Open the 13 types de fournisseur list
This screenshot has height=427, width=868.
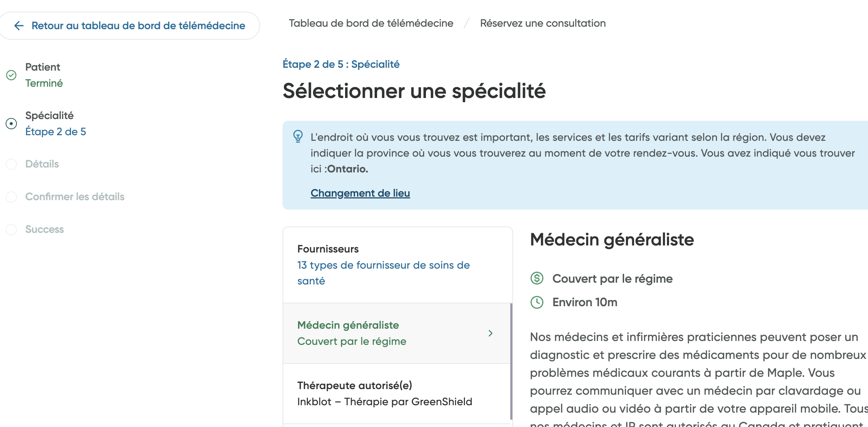[383, 273]
